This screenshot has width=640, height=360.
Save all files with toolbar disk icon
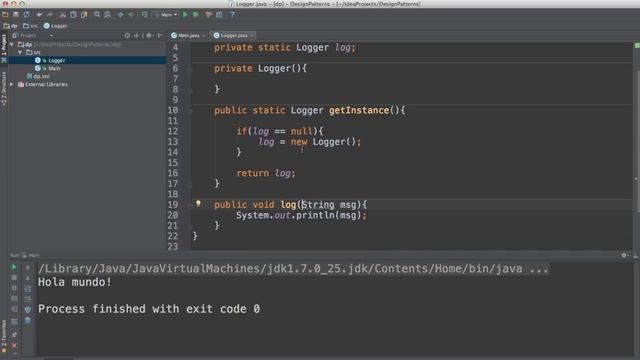[x=16, y=15]
